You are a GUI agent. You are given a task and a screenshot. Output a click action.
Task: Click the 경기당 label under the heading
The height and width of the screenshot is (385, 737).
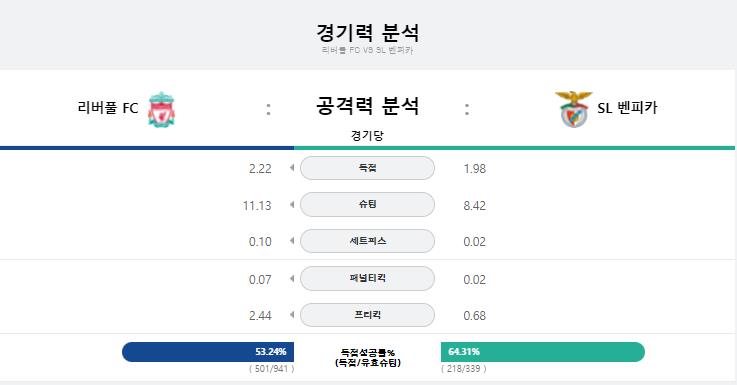(367, 135)
